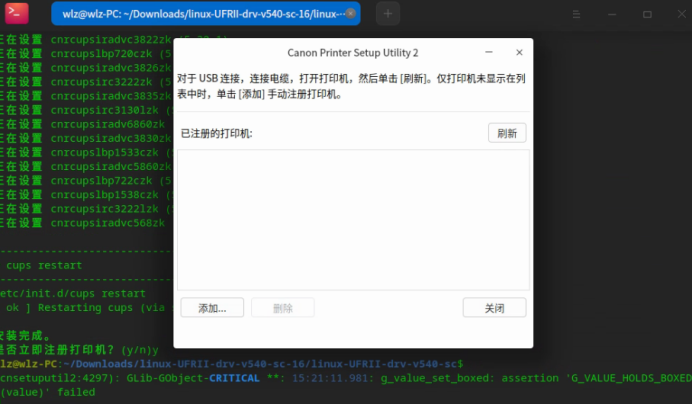Image resolution: width=692 pixels, height=405 pixels.
Task: Click terminal line cnrcupsiradvc568zk
Action: coord(83,223)
